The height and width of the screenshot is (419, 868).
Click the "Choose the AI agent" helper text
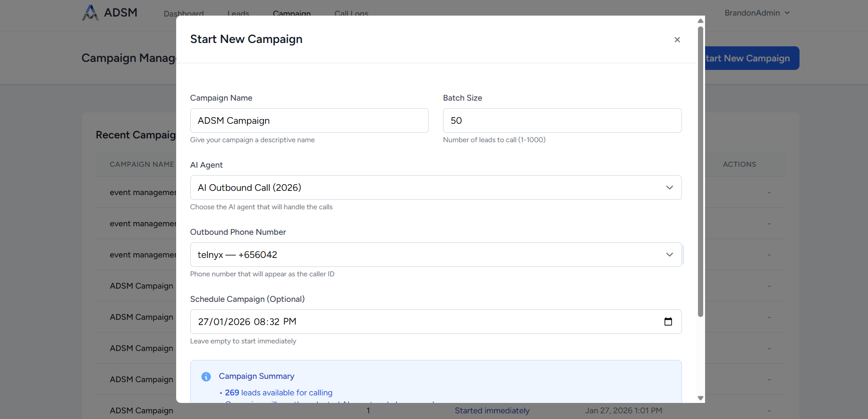261,207
